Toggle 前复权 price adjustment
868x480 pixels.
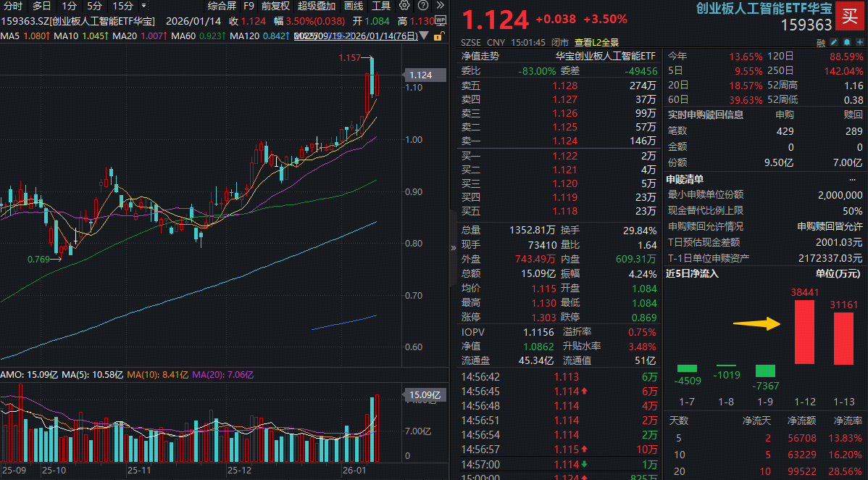click(x=275, y=6)
